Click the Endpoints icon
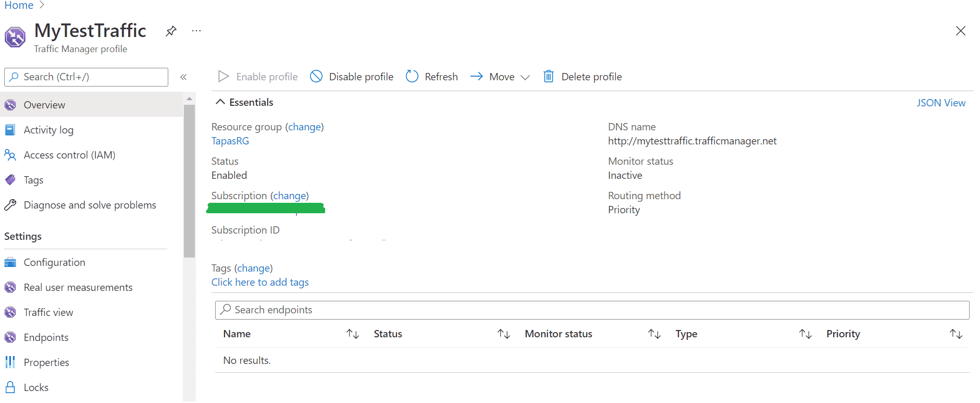Screen dimensions: 980x403 click(10, 337)
